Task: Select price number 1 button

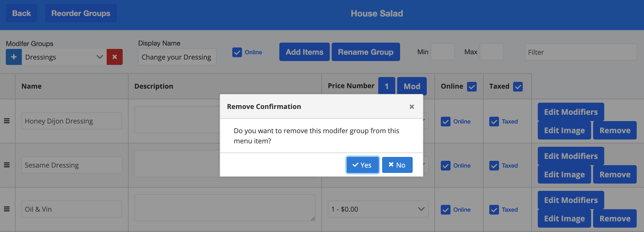Action: [x=386, y=86]
